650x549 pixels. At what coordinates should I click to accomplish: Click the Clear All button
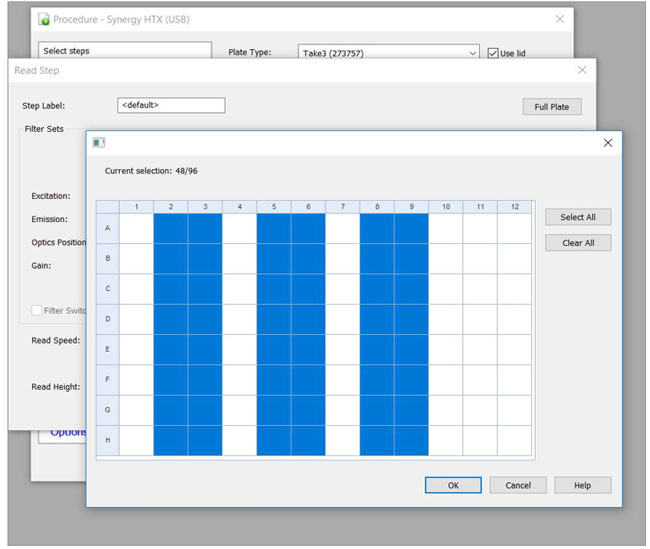(577, 243)
